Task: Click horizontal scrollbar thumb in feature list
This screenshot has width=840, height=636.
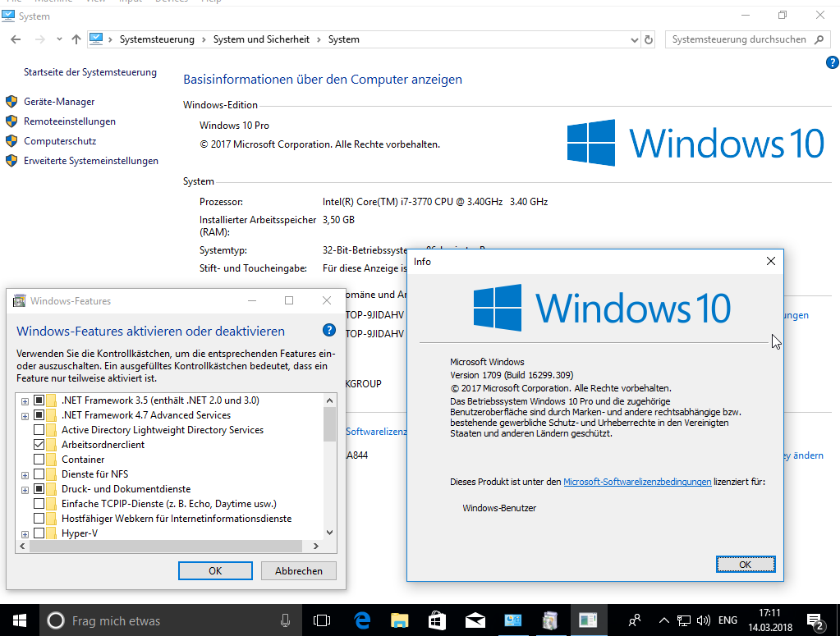Action: click(x=166, y=546)
